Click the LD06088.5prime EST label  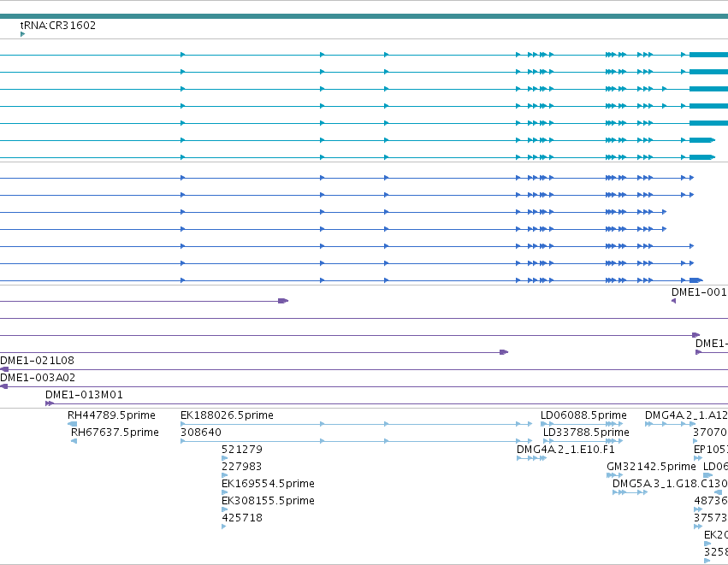click(x=583, y=415)
